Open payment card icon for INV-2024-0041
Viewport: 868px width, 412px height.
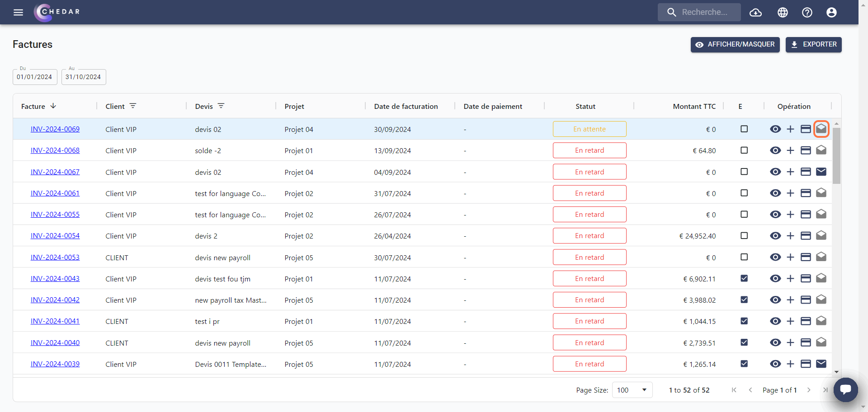[806, 321]
